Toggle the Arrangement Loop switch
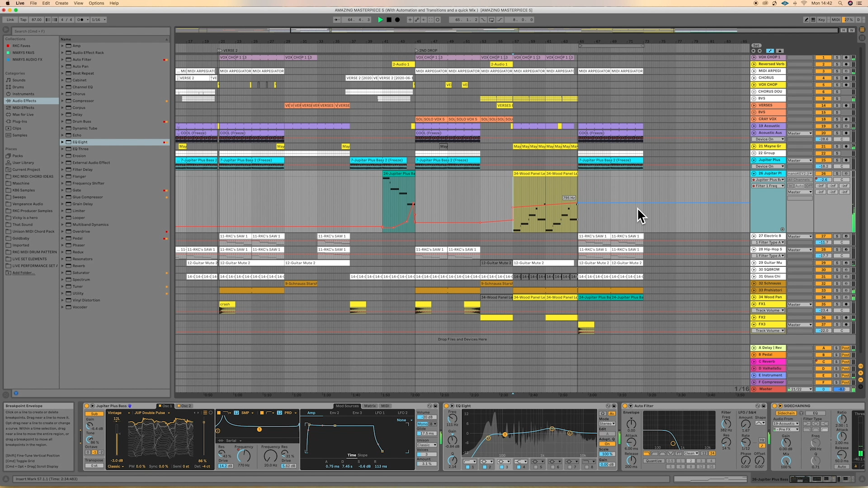This screenshot has height=488, width=868. click(x=491, y=20)
